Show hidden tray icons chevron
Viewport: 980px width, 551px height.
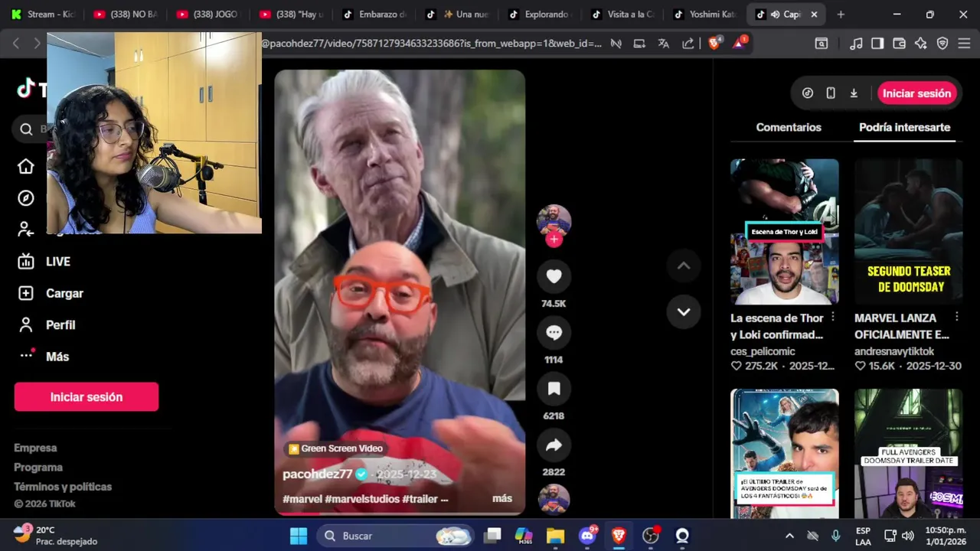pos(789,536)
